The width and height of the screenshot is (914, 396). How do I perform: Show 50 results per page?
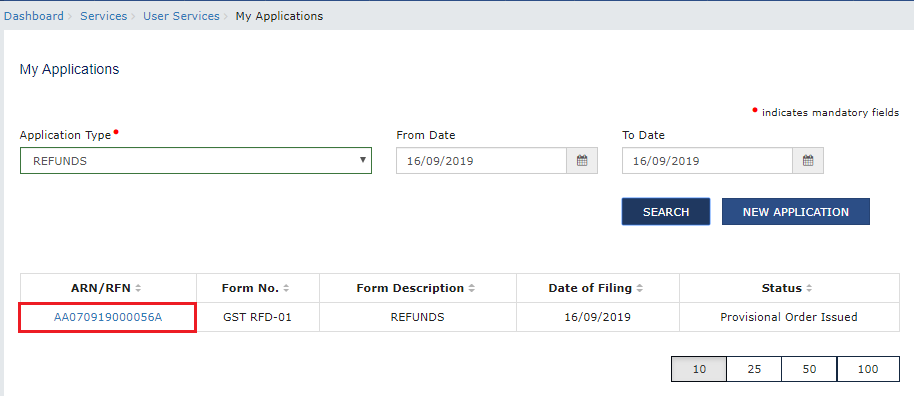809,369
